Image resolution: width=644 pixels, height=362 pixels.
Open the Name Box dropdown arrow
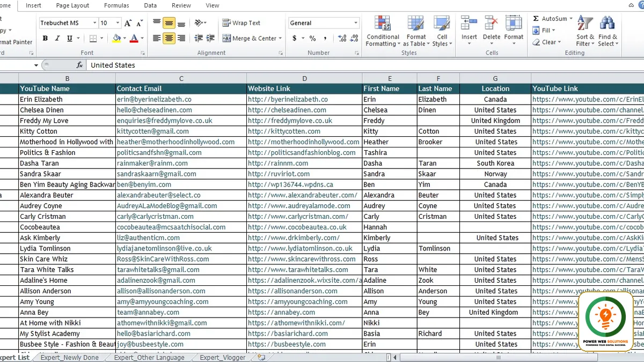(36, 65)
